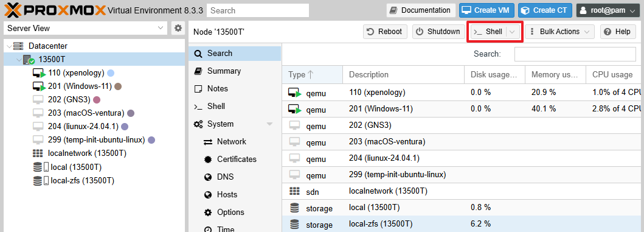Image resolution: width=644 pixels, height=232 pixels.
Task: Open the Search panel in node menu
Action: point(235,54)
